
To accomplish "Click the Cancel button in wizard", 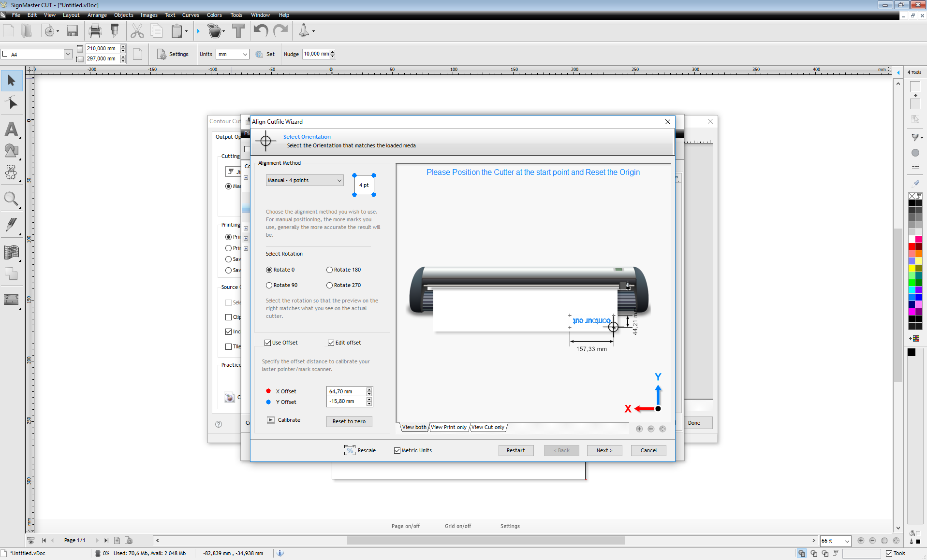I will coord(648,450).
